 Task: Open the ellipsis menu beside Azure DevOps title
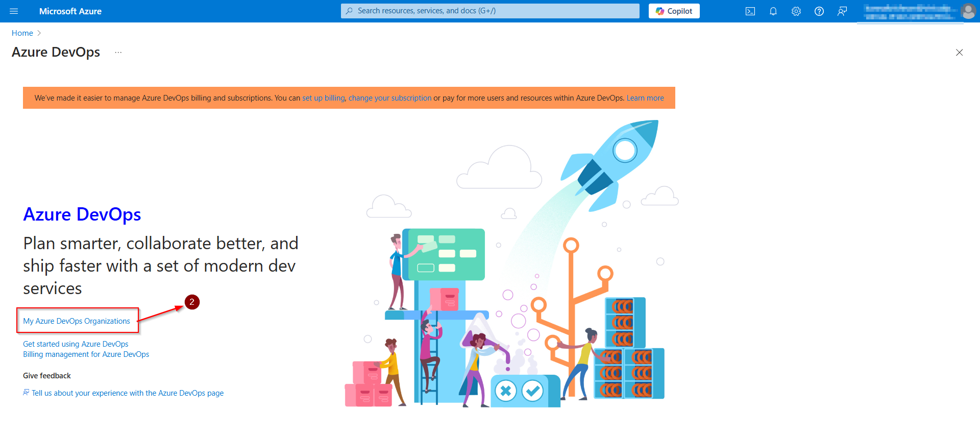coord(118,53)
